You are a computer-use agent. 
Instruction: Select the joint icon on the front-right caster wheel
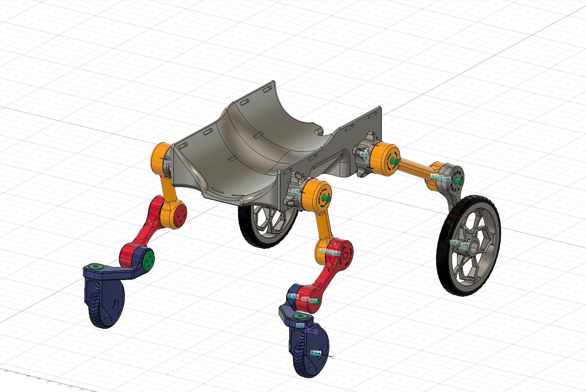coord(315,353)
